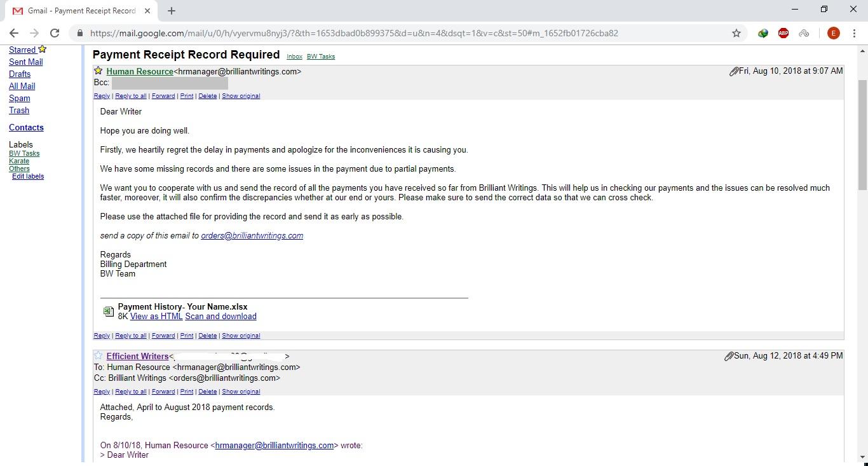Click Show original below the attachment
Image resolution: width=868 pixels, height=466 pixels.
click(x=241, y=336)
